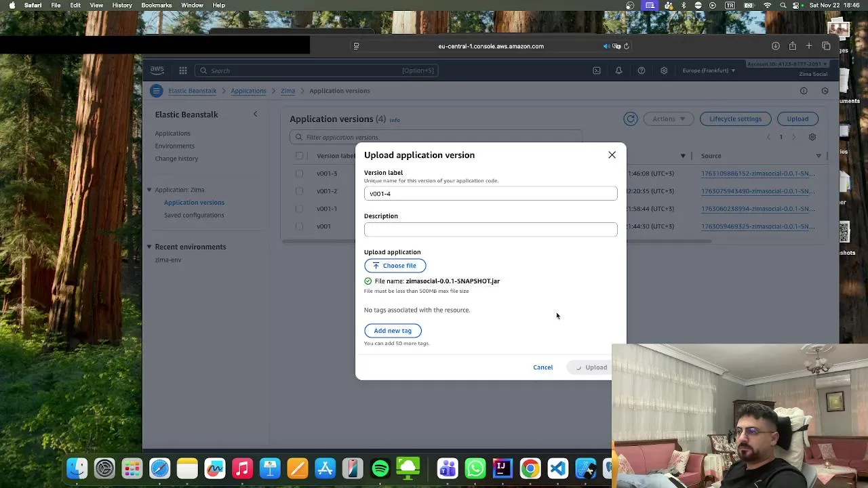Collapse the Elastic Beanstalk side panel
Image resolution: width=868 pixels, height=488 pixels.
pyautogui.click(x=255, y=114)
